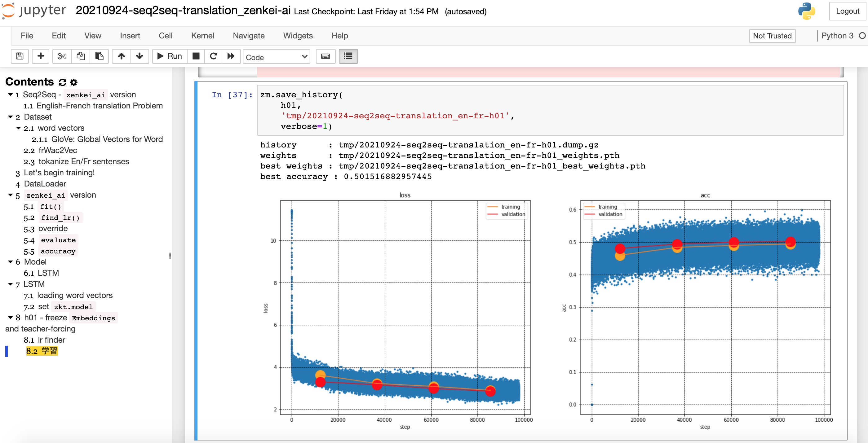Viewport: 868px width, 443px height.
Task: Toggle the table of contents sidebar
Action: pos(348,56)
